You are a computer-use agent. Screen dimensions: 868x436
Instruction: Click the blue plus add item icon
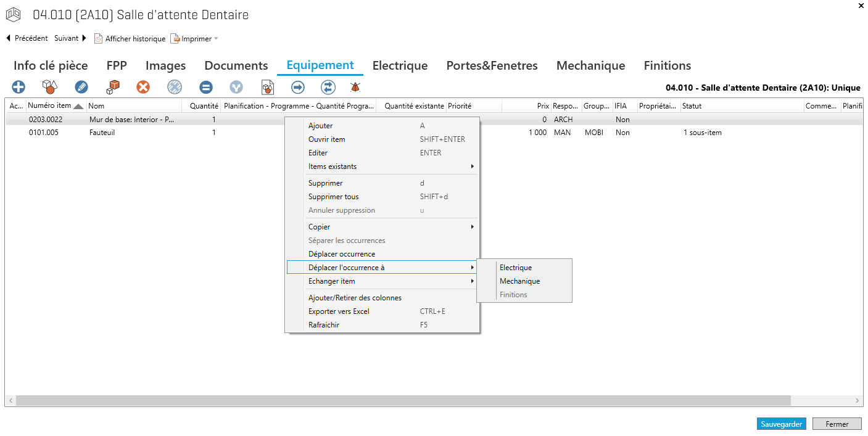coord(19,87)
